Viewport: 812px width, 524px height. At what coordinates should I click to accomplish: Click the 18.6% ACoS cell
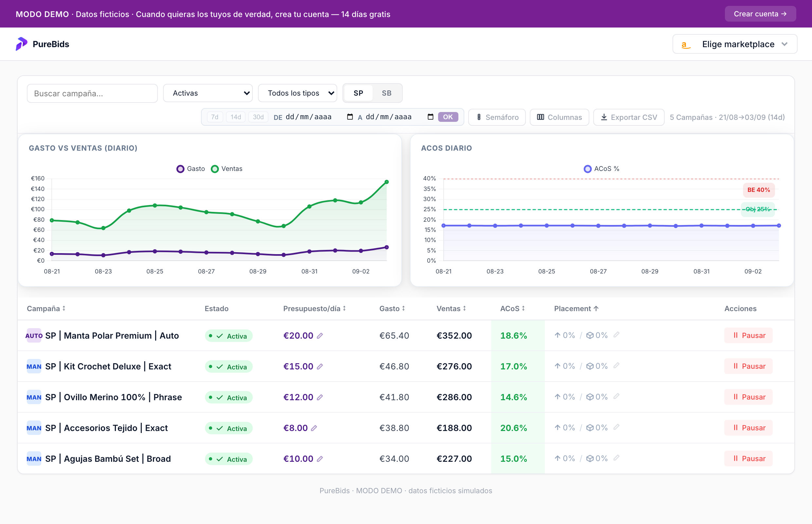click(517, 335)
